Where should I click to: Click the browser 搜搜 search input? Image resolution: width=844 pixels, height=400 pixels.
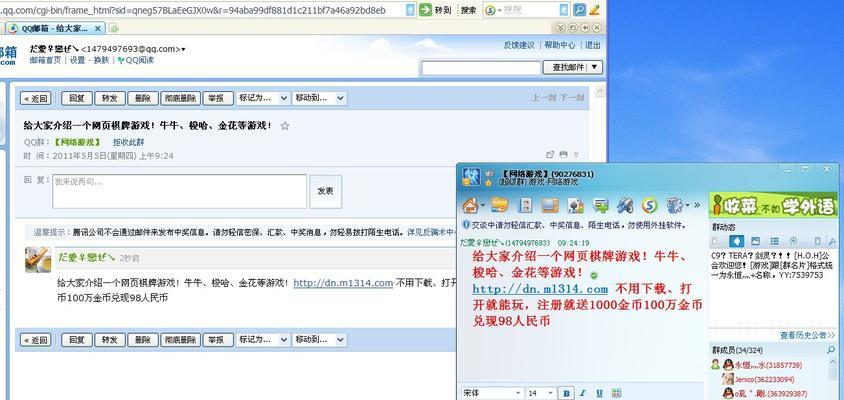click(x=531, y=10)
